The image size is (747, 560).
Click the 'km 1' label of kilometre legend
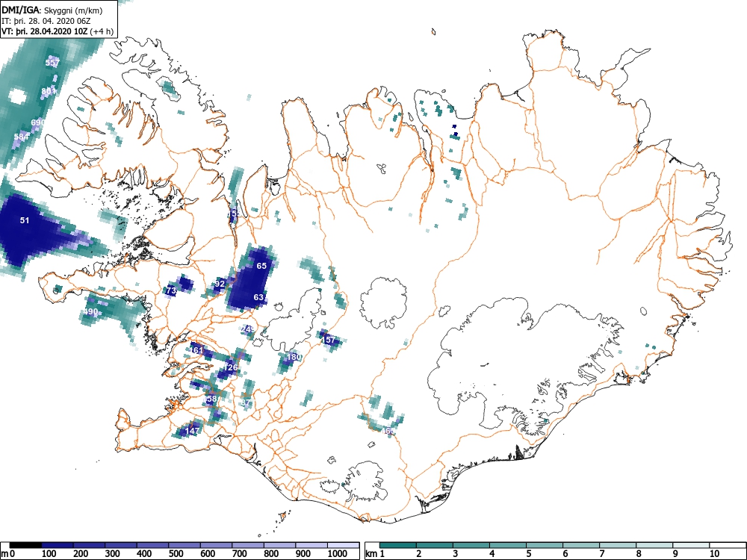coord(376,554)
